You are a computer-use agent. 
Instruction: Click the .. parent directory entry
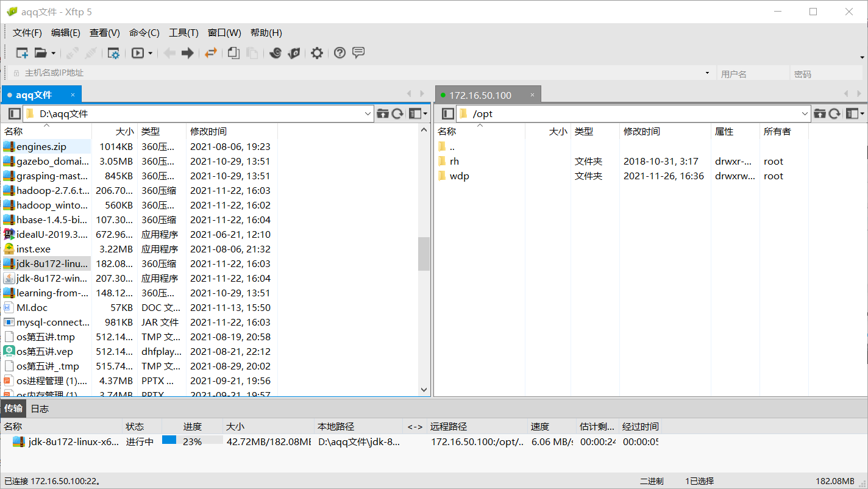(452, 147)
